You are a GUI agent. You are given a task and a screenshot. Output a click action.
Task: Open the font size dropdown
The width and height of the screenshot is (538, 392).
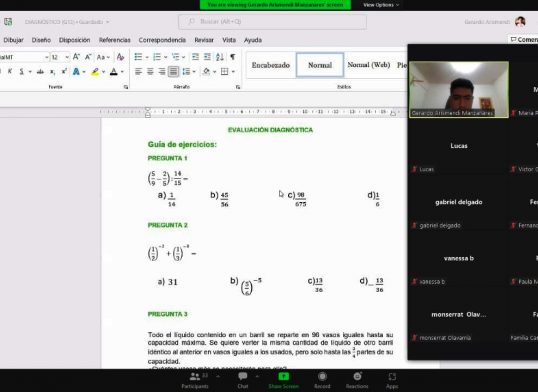click(x=67, y=57)
